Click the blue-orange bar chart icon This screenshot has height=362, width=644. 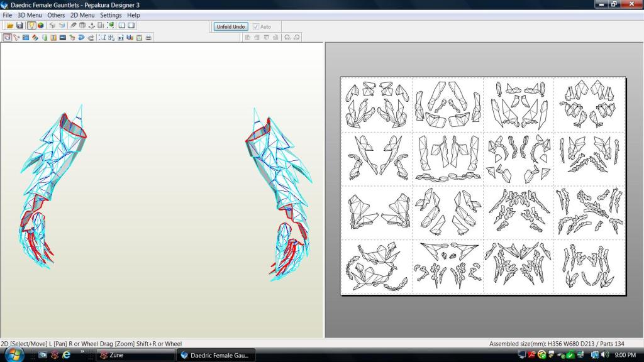[x=130, y=37]
